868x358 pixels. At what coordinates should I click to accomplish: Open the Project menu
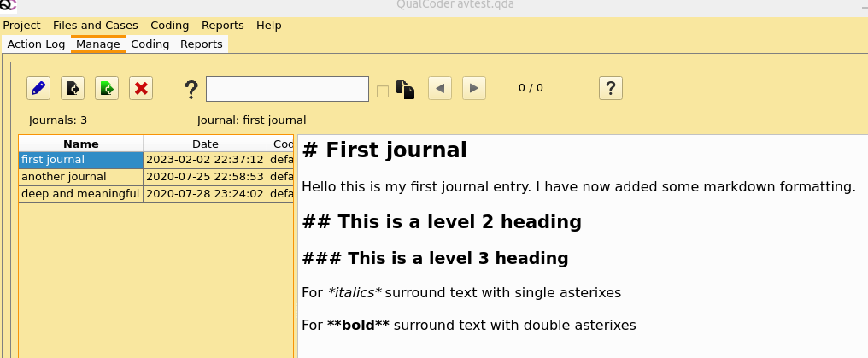(x=21, y=26)
